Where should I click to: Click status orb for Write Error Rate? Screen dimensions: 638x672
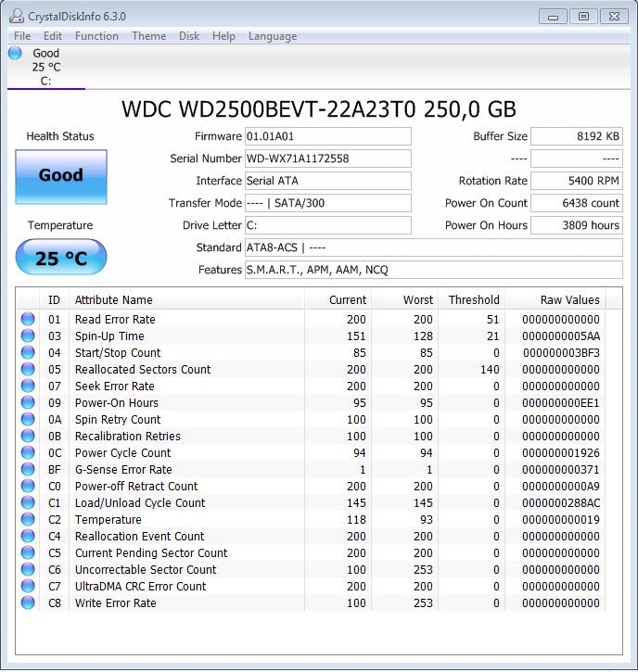pyautogui.click(x=28, y=603)
